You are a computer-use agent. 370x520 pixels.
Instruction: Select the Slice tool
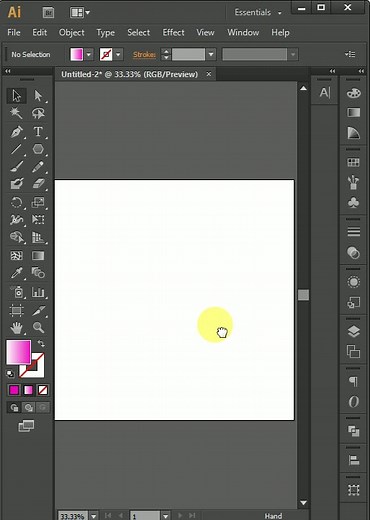tap(38, 310)
